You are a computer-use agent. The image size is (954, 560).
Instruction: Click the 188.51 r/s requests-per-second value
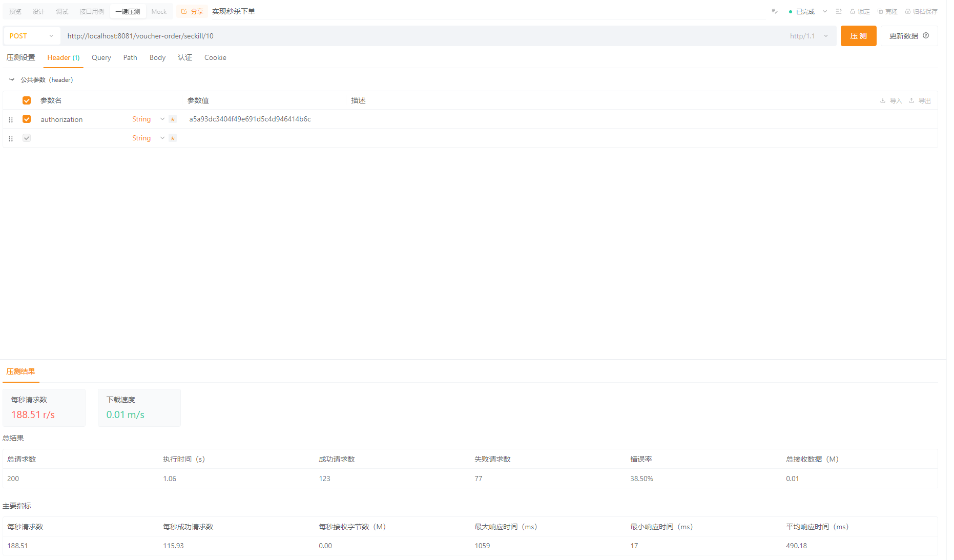click(x=33, y=414)
